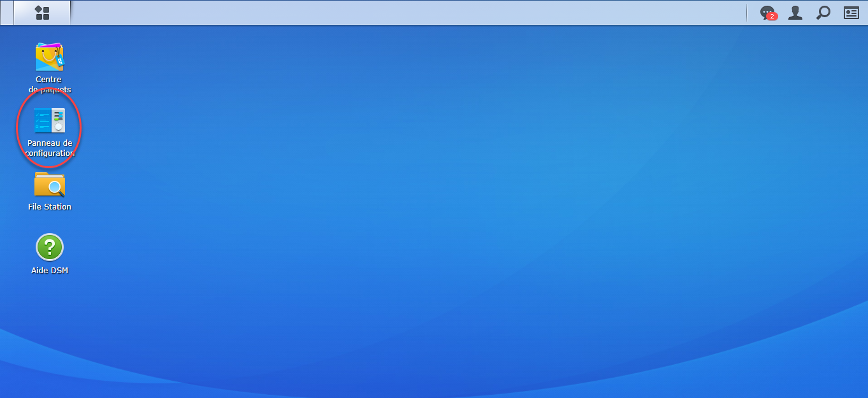Screen dimensions: 868x398
Task: Select the 'File Station' label
Action: (x=50, y=206)
